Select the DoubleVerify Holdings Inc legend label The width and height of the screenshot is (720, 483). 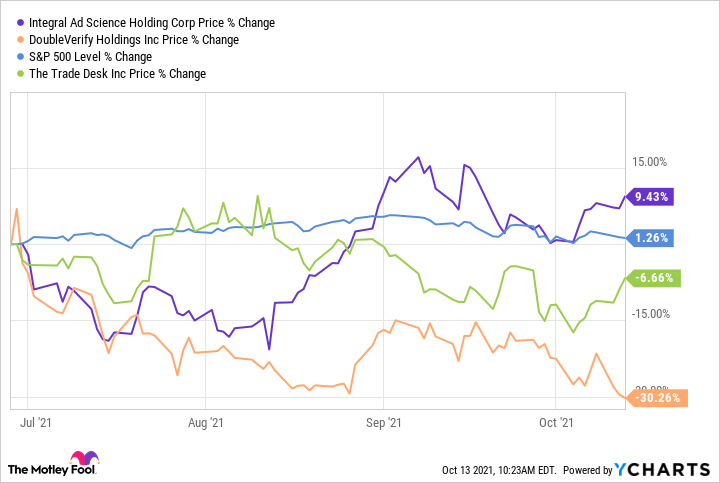point(132,40)
